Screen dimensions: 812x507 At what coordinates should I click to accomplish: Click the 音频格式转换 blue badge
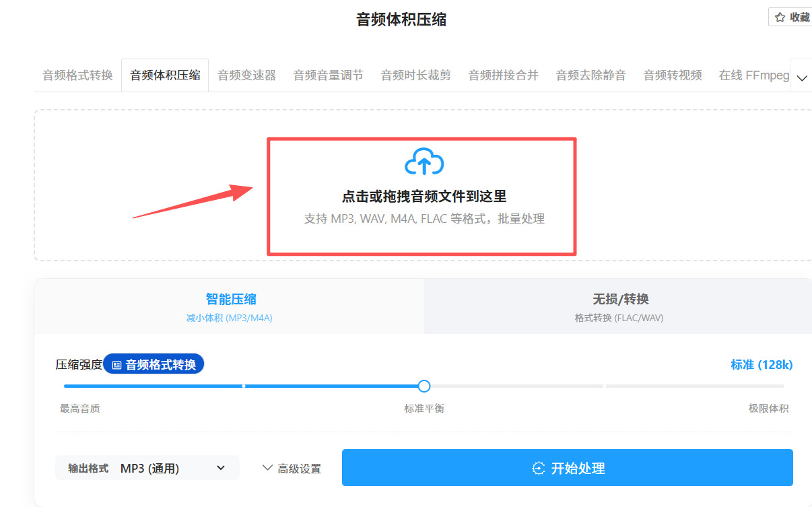(154, 364)
